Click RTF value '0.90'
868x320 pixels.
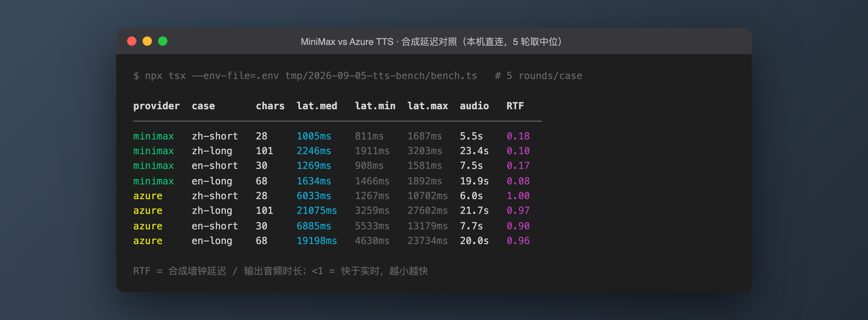pos(518,226)
